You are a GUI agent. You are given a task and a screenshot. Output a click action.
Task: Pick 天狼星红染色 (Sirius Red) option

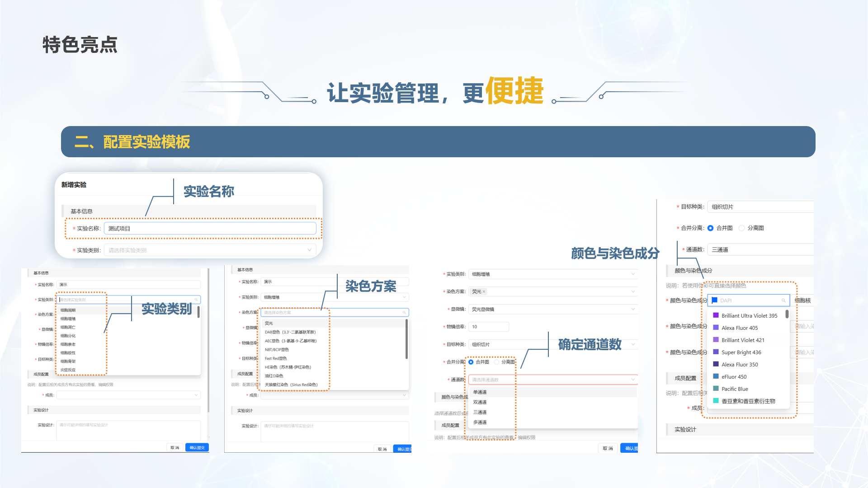pos(291,385)
